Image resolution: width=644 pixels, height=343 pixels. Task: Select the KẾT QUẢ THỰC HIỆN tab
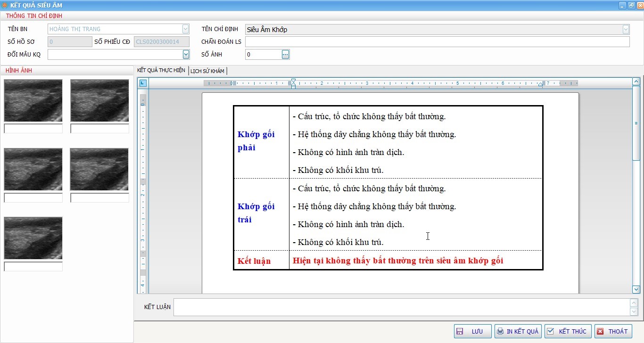click(161, 70)
